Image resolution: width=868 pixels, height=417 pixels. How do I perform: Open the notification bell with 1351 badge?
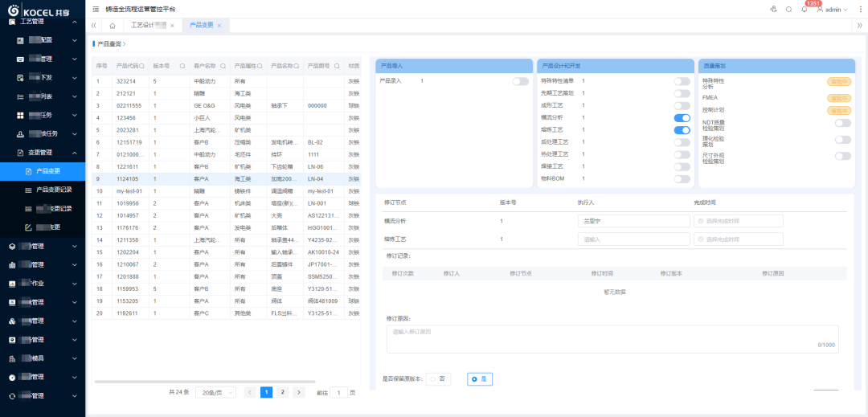(x=805, y=10)
